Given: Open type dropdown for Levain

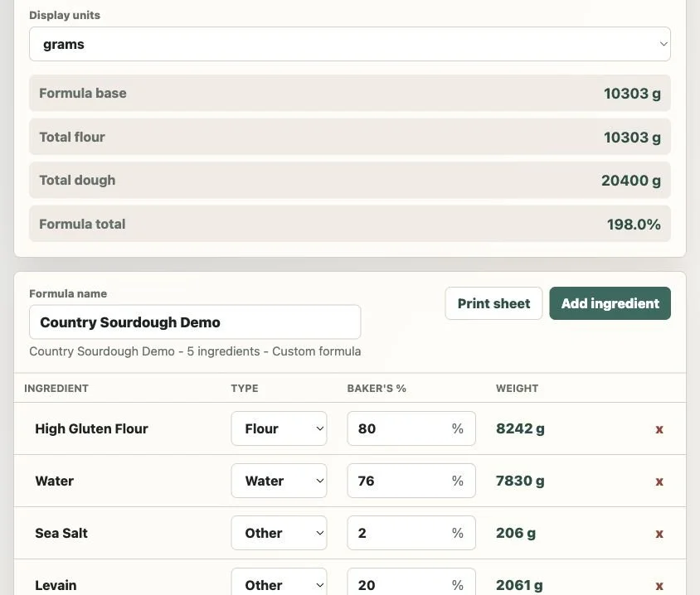Looking at the screenshot, I should click(x=279, y=583).
